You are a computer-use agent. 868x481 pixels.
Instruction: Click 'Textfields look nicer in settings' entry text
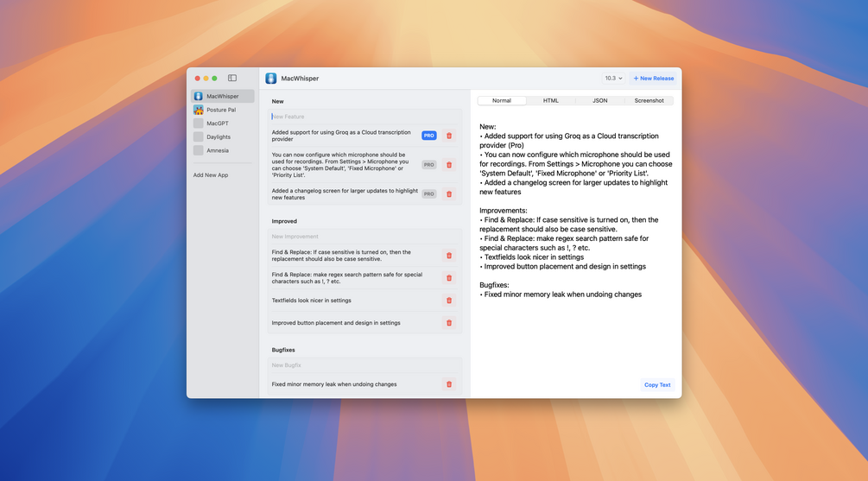[311, 301]
